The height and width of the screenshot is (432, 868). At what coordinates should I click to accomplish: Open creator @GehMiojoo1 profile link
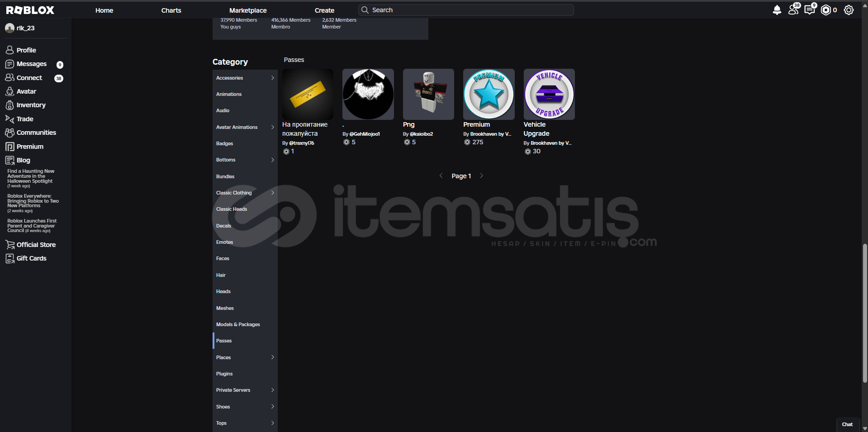click(365, 134)
